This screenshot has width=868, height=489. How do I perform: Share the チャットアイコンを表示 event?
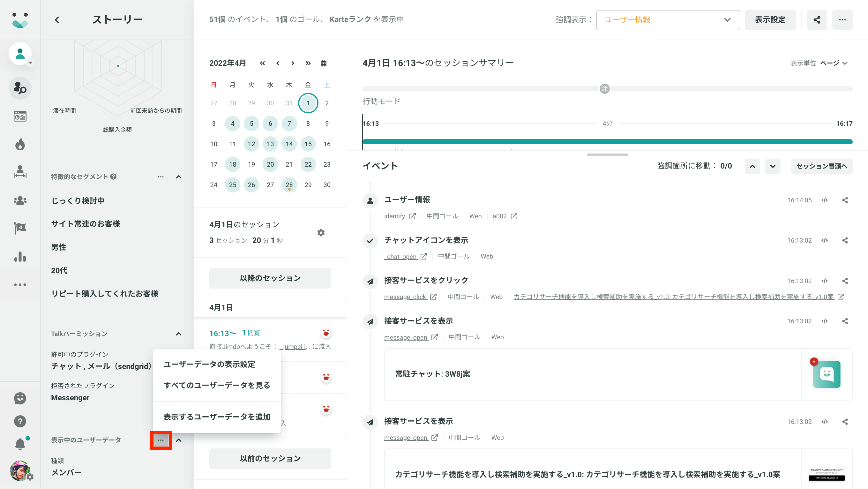[x=845, y=240]
